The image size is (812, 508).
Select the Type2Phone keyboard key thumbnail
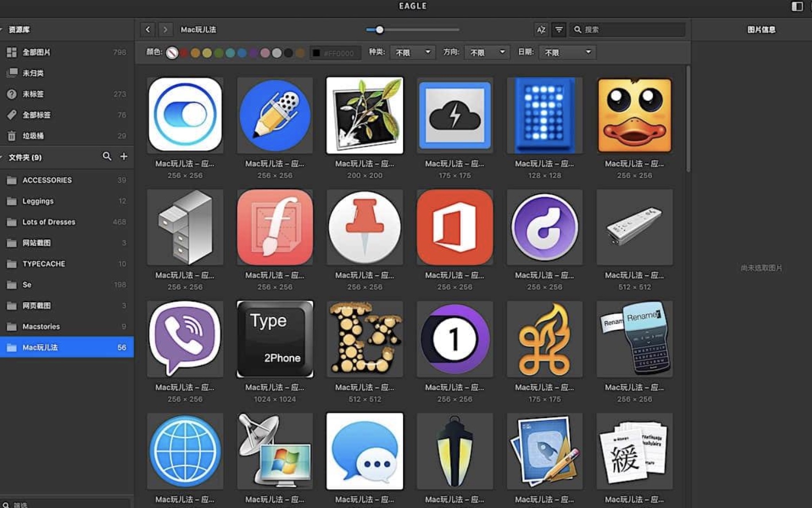(x=275, y=339)
